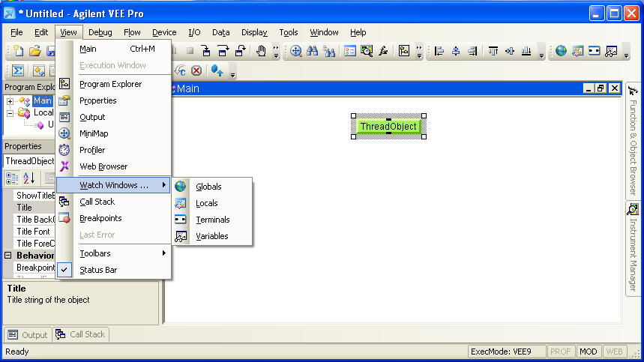The height and width of the screenshot is (362, 644).
Task: Click the binoculars Find icon
Action: tap(313, 51)
